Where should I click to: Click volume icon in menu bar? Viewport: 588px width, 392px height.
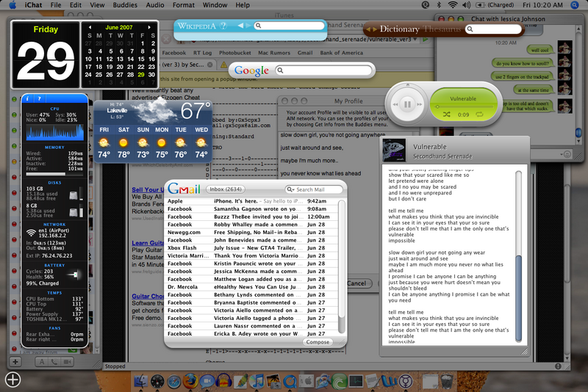467,5
